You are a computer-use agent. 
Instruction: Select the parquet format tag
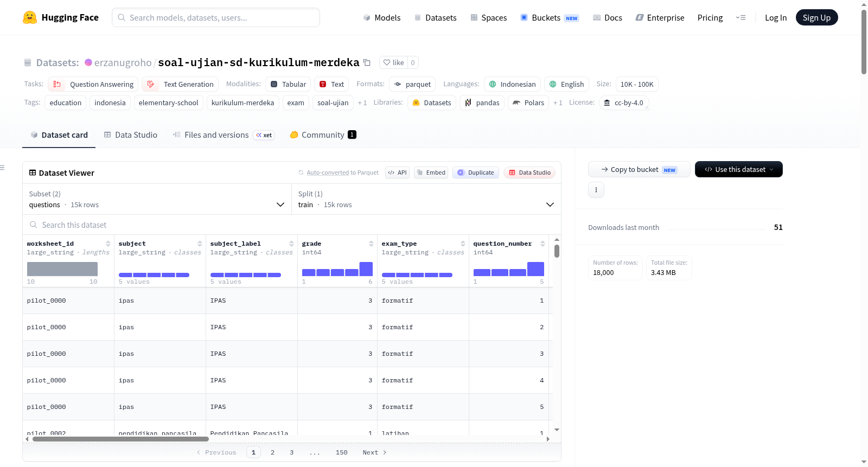tap(412, 84)
